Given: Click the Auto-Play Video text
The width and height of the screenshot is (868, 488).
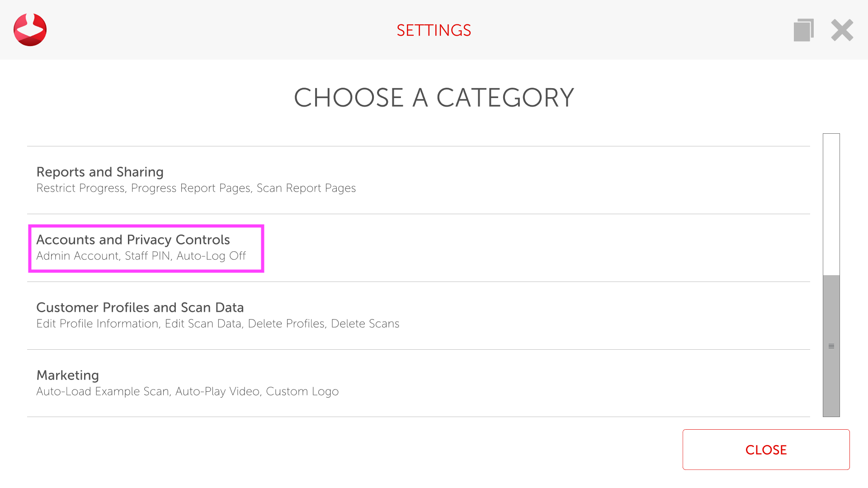Looking at the screenshot, I should [217, 392].
